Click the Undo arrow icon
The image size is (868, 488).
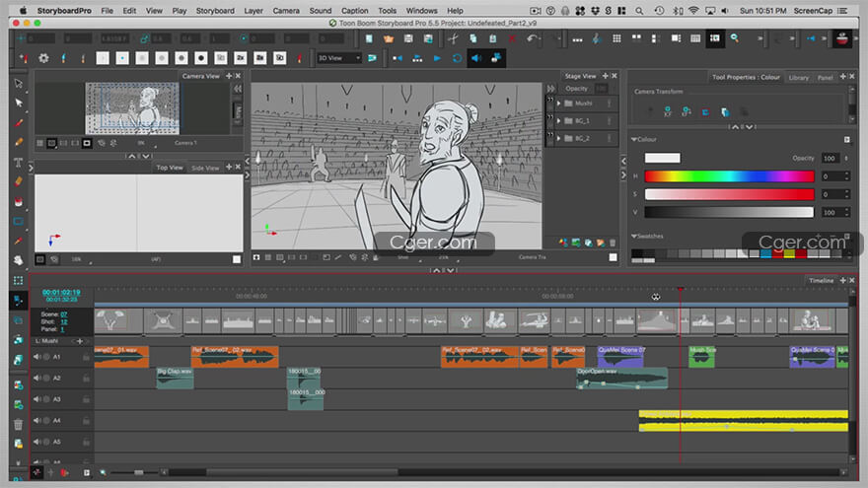point(532,38)
